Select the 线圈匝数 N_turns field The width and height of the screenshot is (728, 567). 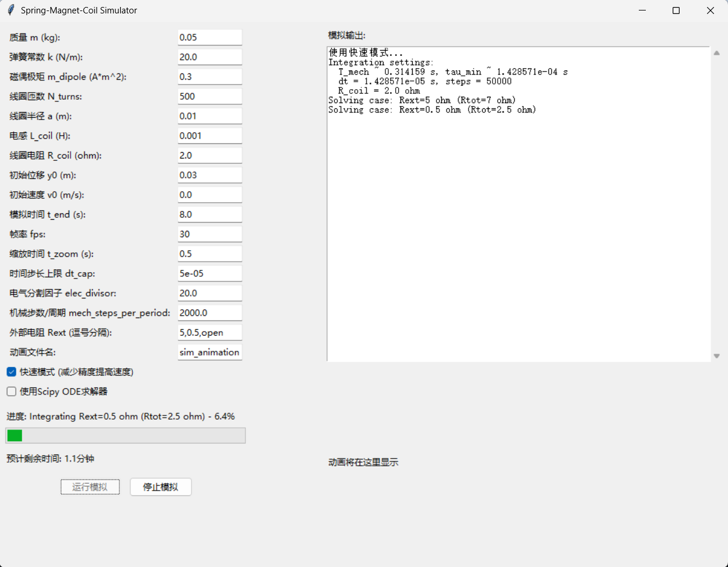tap(210, 96)
